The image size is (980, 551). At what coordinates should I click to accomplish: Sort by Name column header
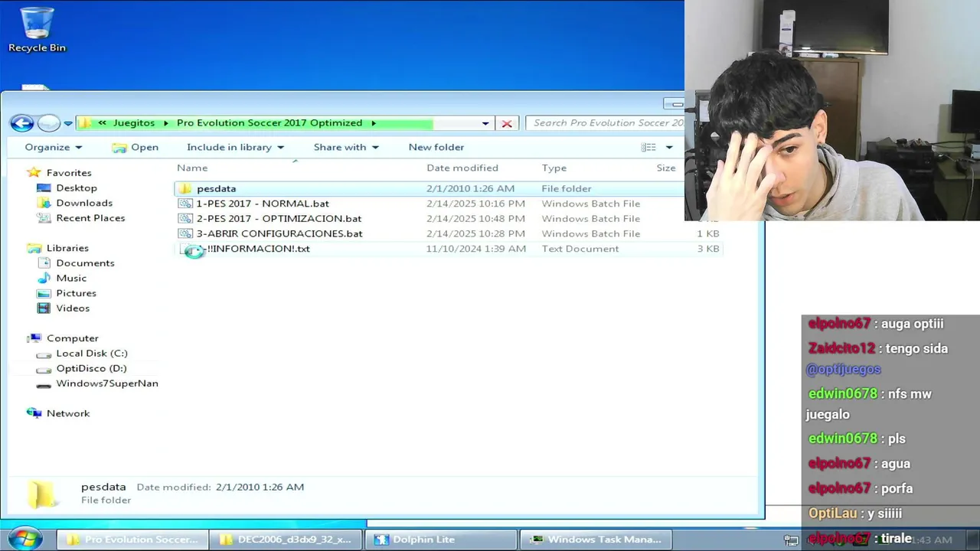192,168
